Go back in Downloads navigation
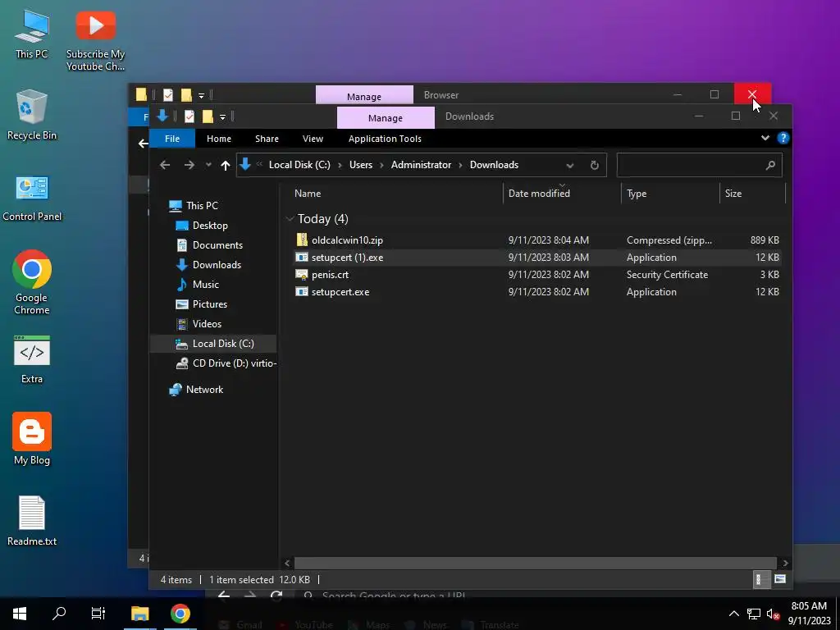840x630 pixels. tap(165, 165)
